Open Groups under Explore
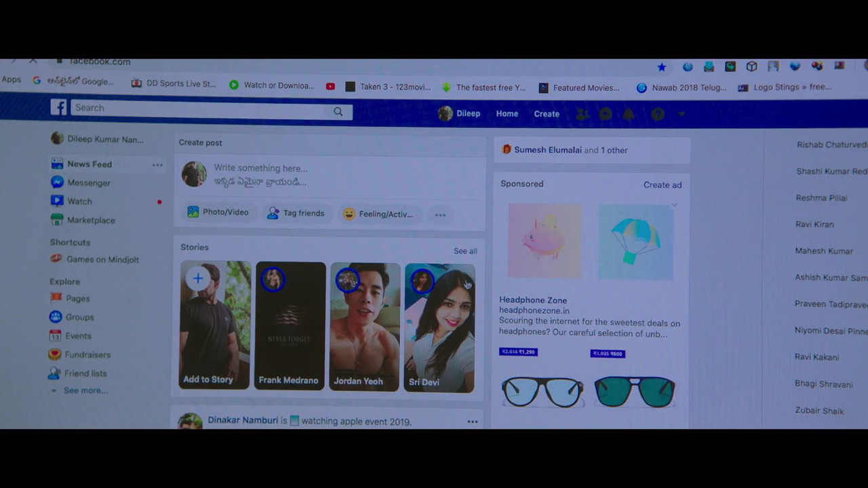 click(72, 317)
